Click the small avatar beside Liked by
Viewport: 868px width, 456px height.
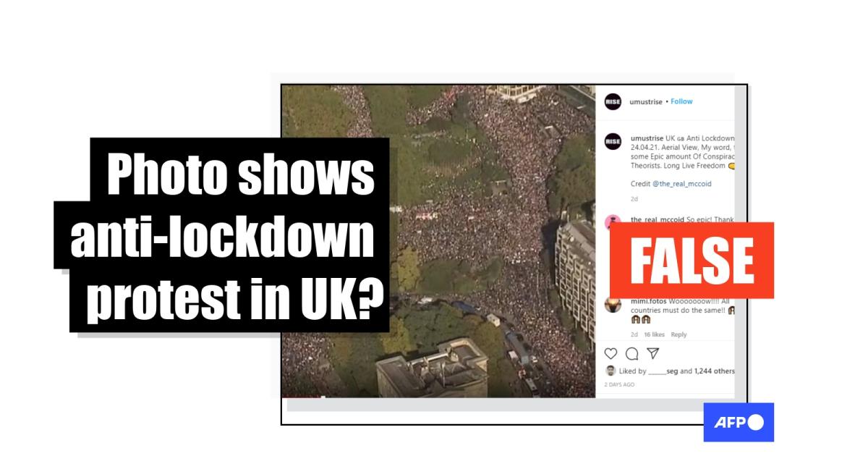(610, 371)
